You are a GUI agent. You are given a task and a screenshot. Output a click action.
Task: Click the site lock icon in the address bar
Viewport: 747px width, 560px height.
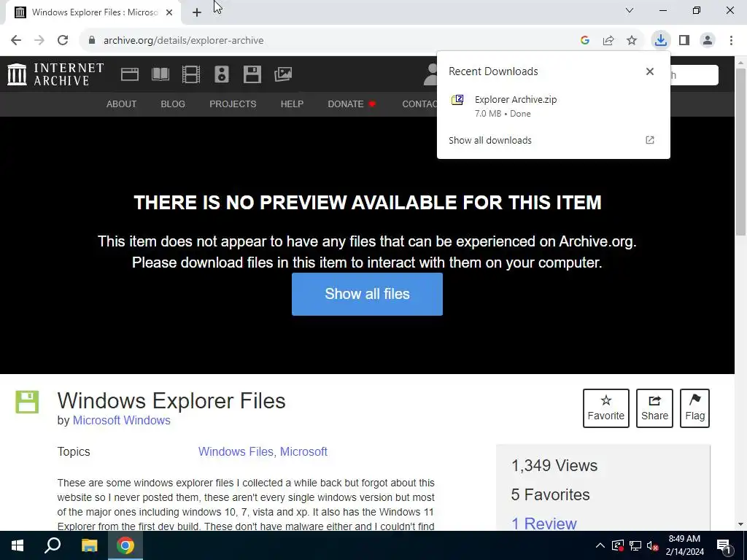92,40
